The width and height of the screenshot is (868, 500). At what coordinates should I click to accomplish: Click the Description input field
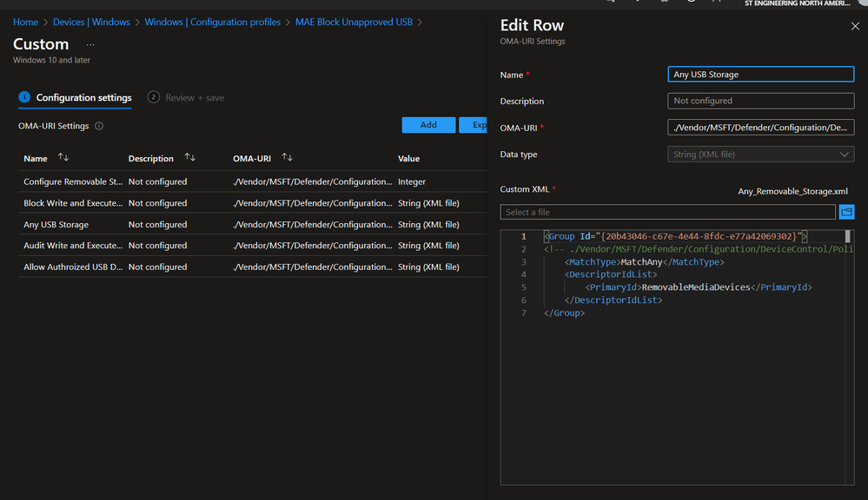click(x=760, y=101)
